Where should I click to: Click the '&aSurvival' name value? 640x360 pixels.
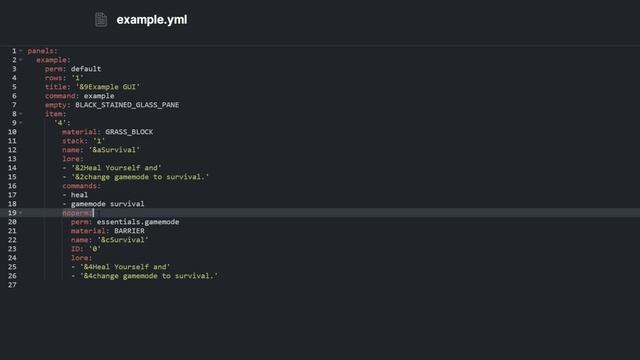(114, 150)
